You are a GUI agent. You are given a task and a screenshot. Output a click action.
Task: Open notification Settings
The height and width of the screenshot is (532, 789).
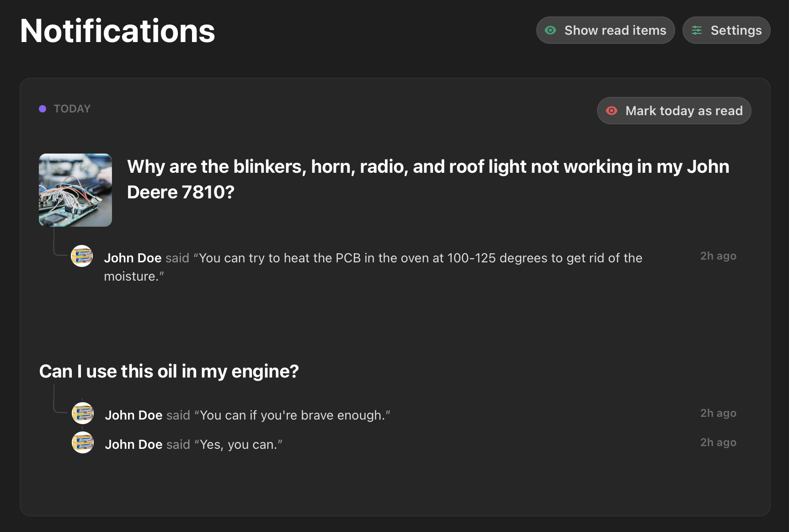[x=726, y=30]
